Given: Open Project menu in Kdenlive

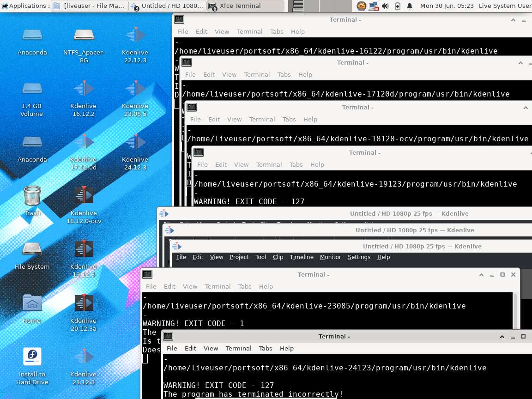Looking at the screenshot, I should click(x=239, y=257).
